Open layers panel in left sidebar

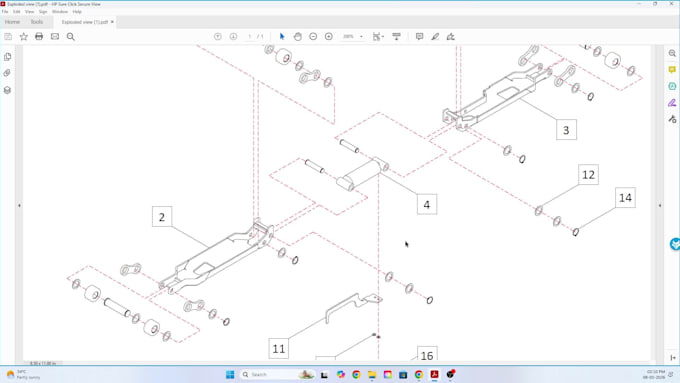[x=7, y=90]
